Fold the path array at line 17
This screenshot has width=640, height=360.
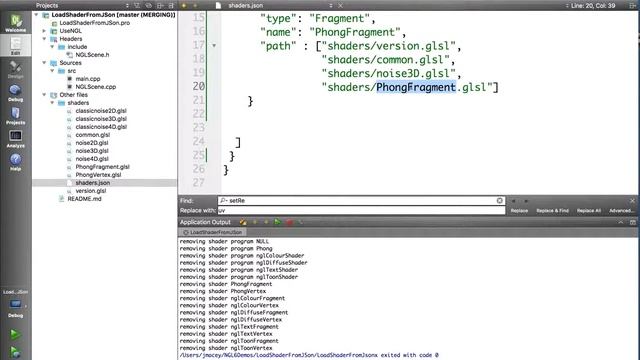click(214, 46)
